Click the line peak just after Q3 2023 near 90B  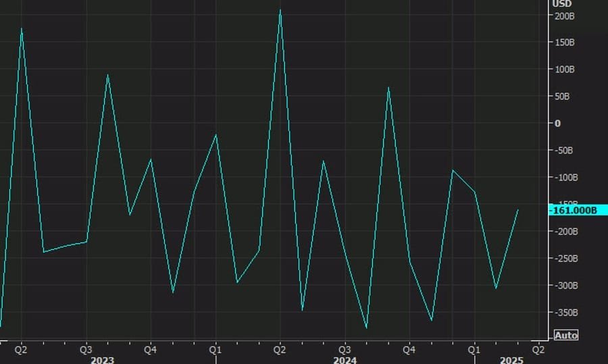coord(107,75)
